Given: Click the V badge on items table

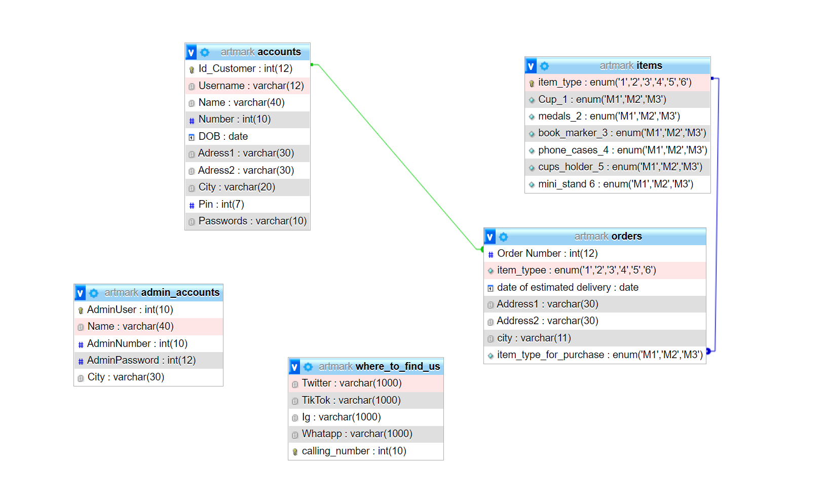Looking at the screenshot, I should click(531, 65).
